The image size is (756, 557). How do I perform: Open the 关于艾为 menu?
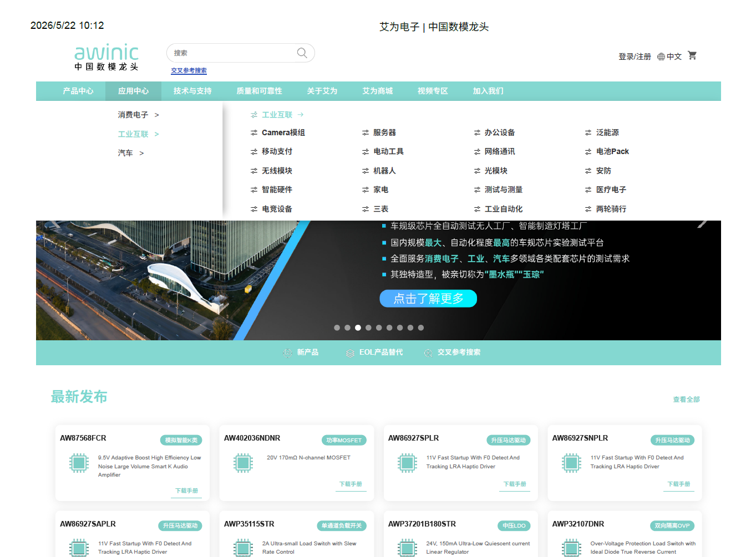point(322,91)
